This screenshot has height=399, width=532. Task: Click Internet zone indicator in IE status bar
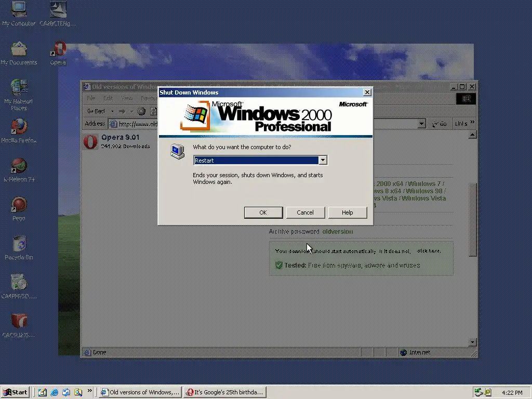[x=416, y=353]
